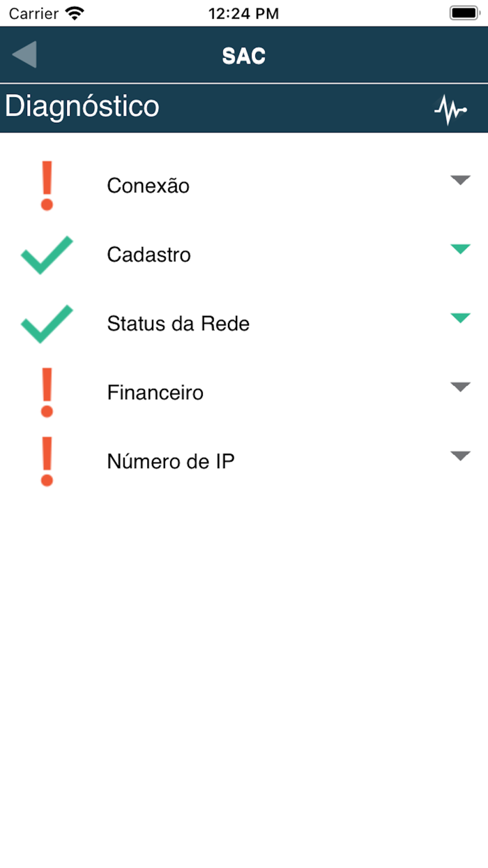The width and height of the screenshot is (488, 868).
Task: Tap the SAC title in navigation bar
Action: (x=244, y=56)
